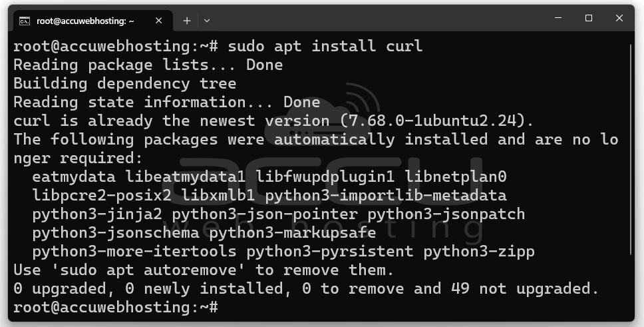Click the empty title bar area
The image size is (644, 327).
click(378, 19)
